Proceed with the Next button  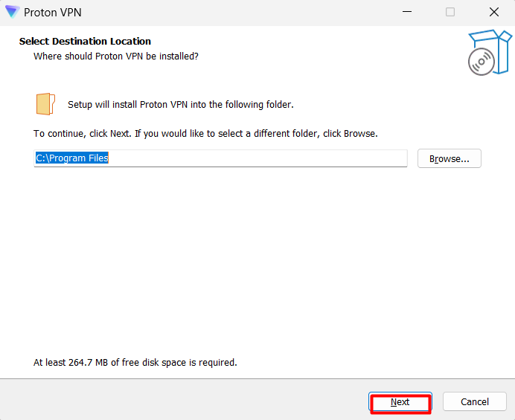(400, 402)
